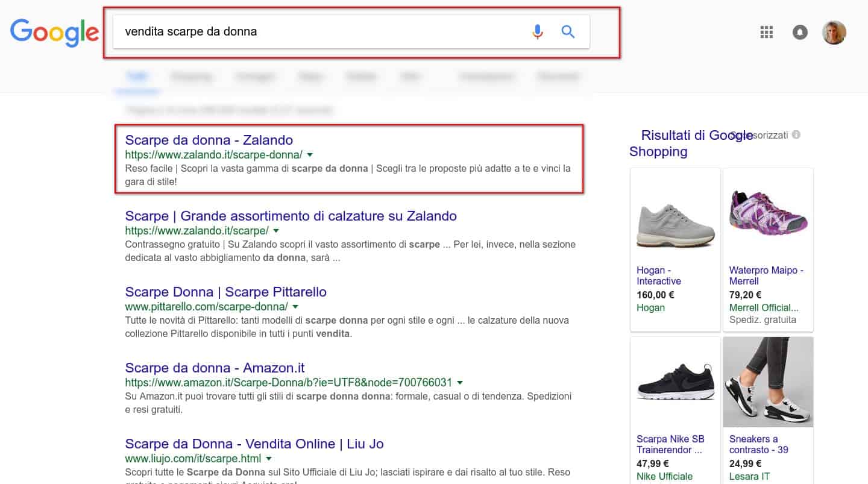The width and height of the screenshot is (868, 484).
Task: Click the 'Merrell Official...' seller name
Action: click(x=764, y=307)
